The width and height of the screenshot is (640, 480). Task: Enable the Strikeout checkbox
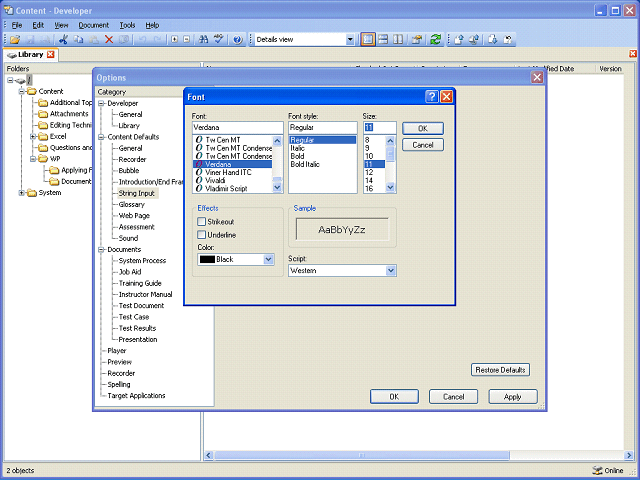pos(201,222)
